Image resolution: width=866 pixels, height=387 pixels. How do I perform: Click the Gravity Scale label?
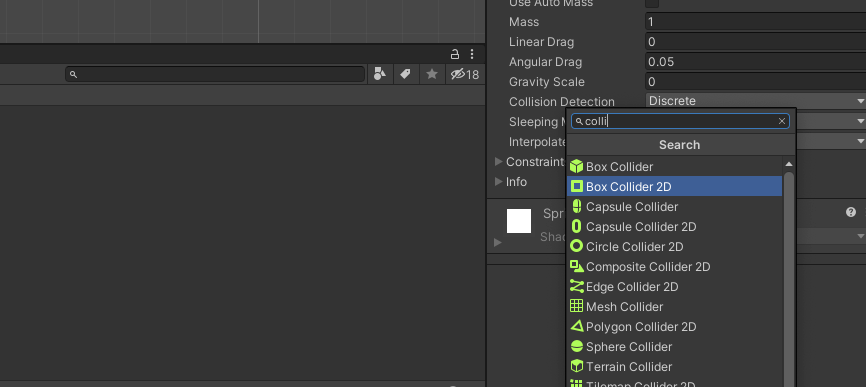[547, 82]
